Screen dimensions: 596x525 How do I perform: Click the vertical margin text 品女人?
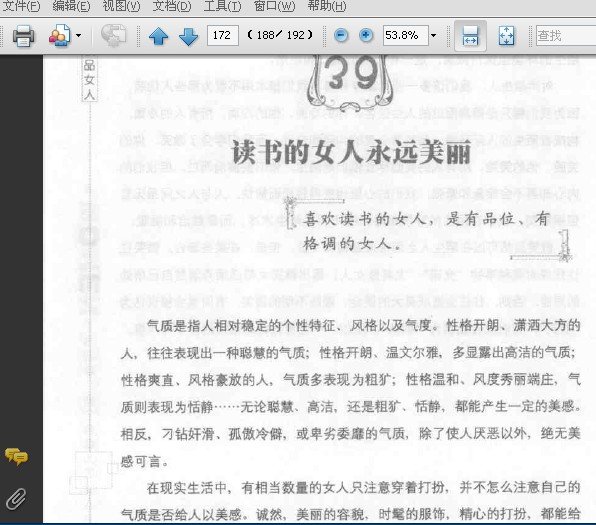tap(89, 79)
